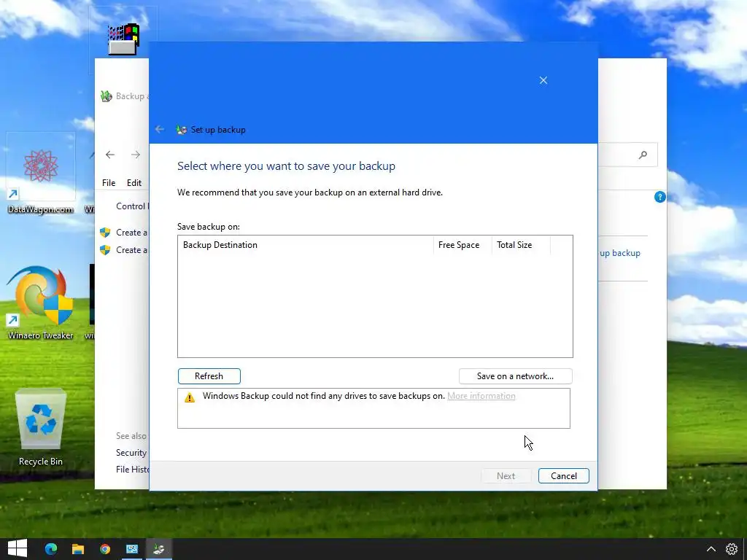Viewport: 747px width, 560px height.
Task: Click Control Panel breadcrumb text
Action: (132, 206)
